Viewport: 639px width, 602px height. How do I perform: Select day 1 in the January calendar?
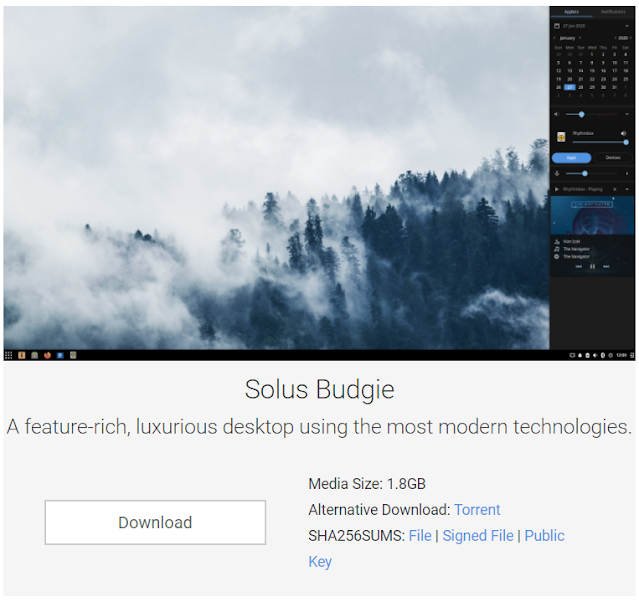[x=592, y=54]
